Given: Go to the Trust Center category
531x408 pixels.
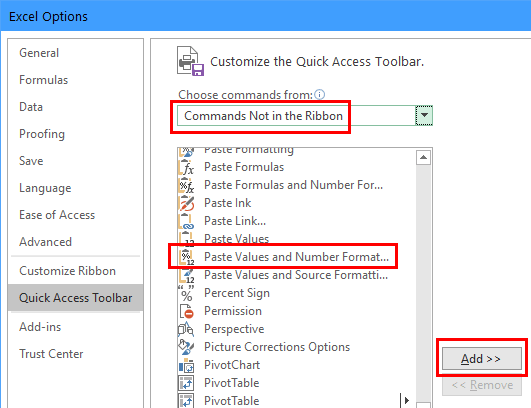Looking at the screenshot, I should pyautogui.click(x=51, y=354).
